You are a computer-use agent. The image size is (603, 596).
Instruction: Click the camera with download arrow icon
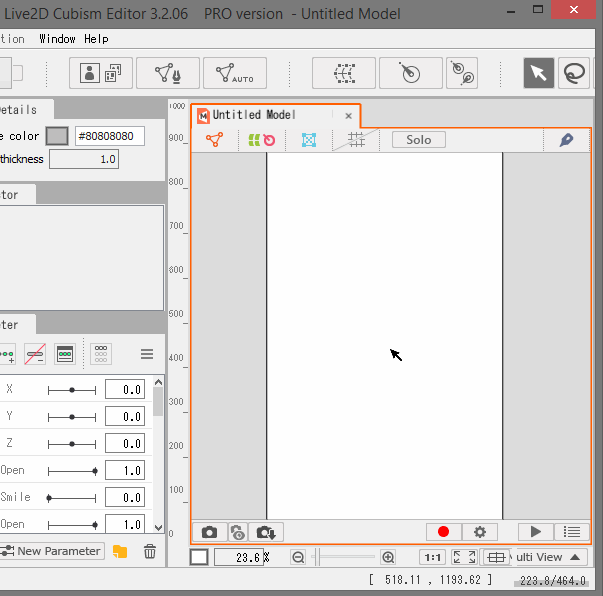pyautogui.click(x=266, y=532)
